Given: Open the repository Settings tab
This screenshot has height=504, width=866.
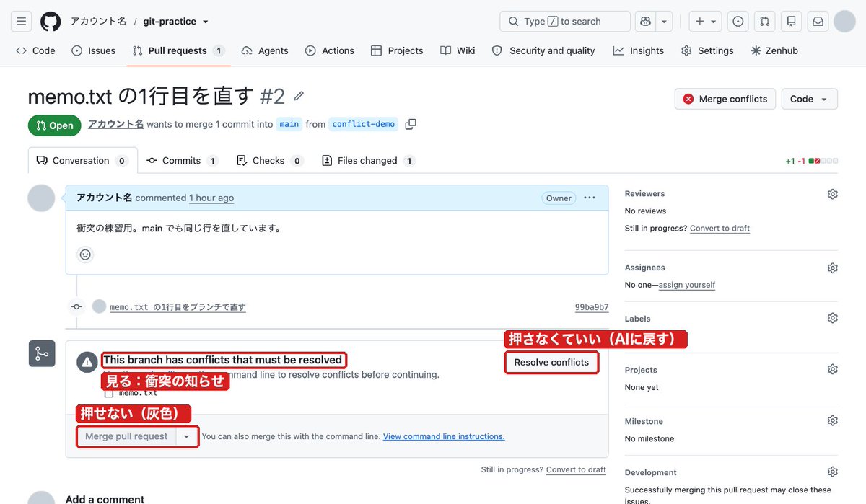Looking at the screenshot, I should point(707,50).
